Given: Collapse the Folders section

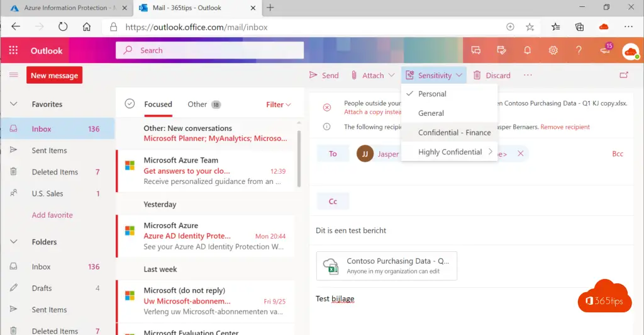Looking at the screenshot, I should tap(14, 242).
